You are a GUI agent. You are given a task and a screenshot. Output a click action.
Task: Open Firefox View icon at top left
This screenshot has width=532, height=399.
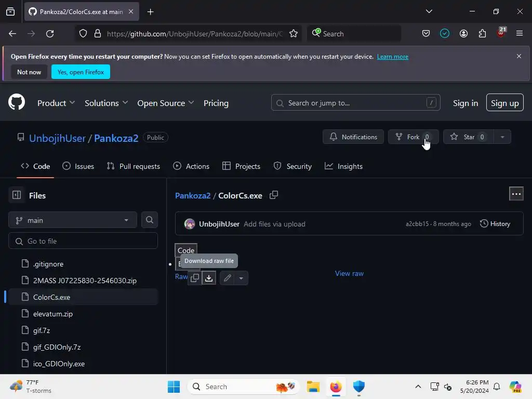point(10,11)
